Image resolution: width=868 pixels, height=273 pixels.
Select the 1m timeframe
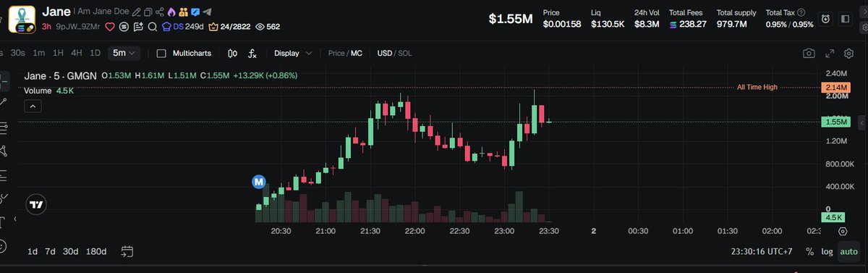[39, 53]
